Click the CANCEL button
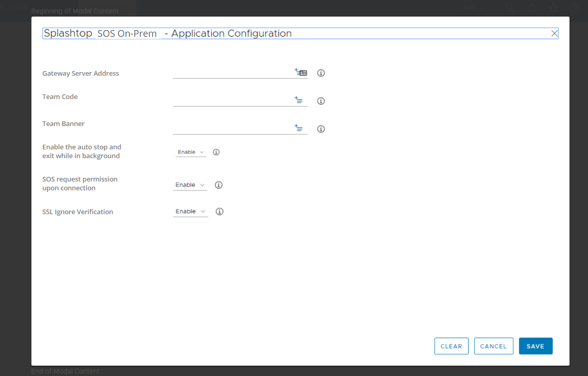The height and width of the screenshot is (376, 588). (x=494, y=346)
